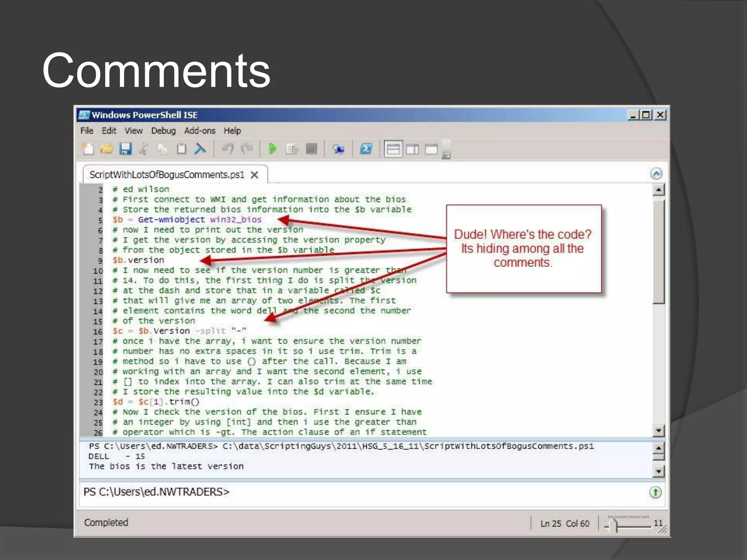Screen dimensions: 747x560
Task: Open the View menu
Action: click(133, 131)
